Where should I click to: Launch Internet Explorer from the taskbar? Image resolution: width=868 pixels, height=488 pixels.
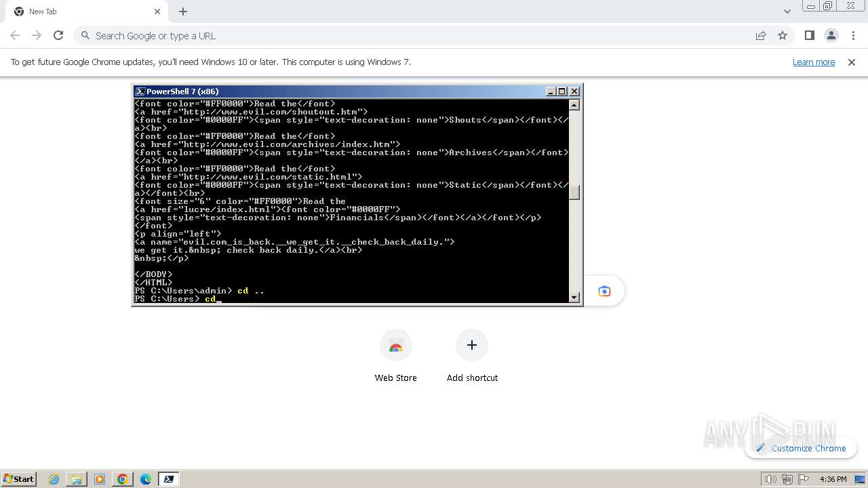coord(54,479)
